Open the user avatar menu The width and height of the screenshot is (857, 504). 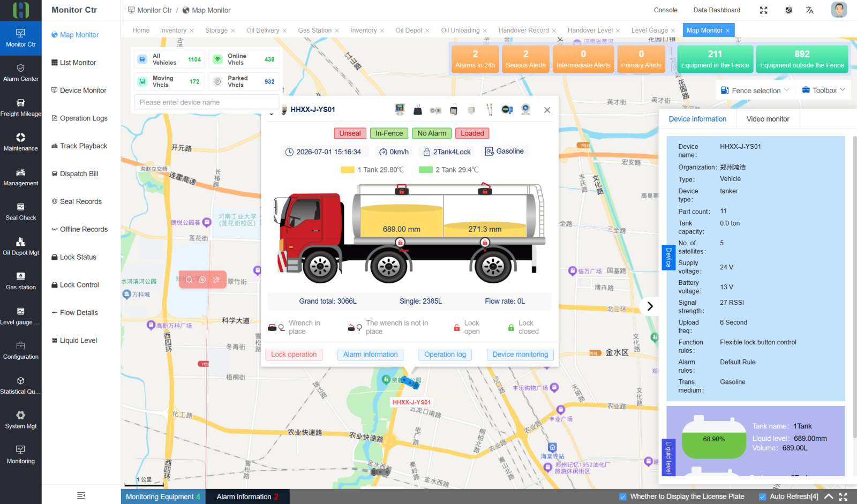[x=839, y=10]
